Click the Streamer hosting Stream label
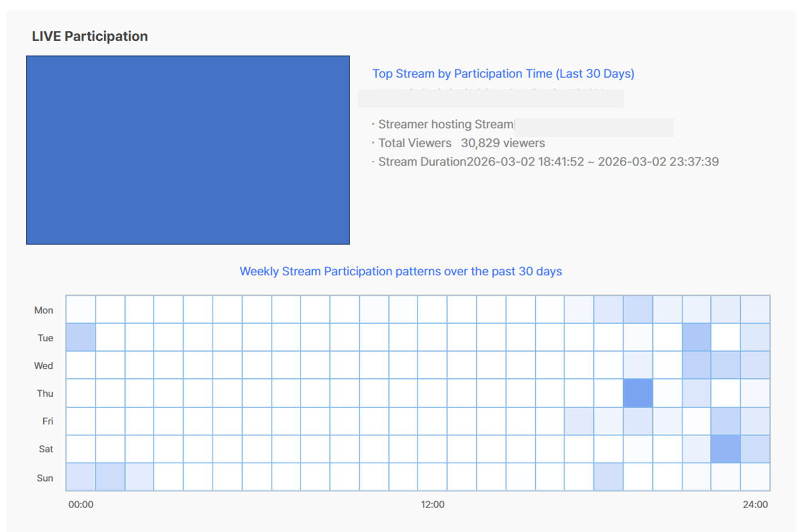 tap(445, 124)
